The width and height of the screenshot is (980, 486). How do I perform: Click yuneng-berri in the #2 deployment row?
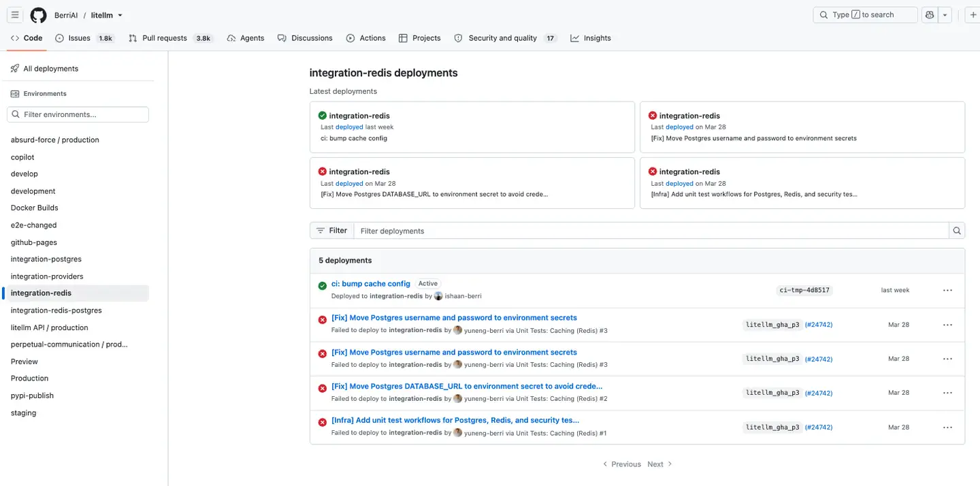click(x=484, y=399)
